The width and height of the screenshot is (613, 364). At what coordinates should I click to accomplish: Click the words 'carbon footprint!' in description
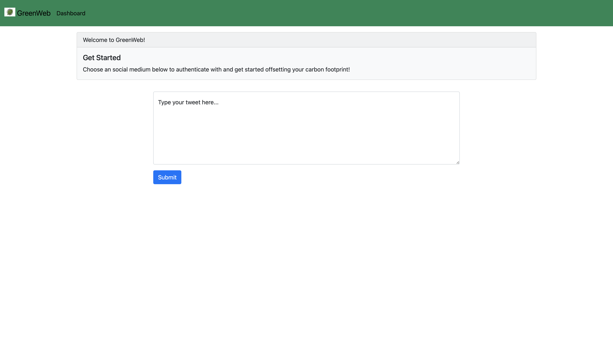point(327,69)
